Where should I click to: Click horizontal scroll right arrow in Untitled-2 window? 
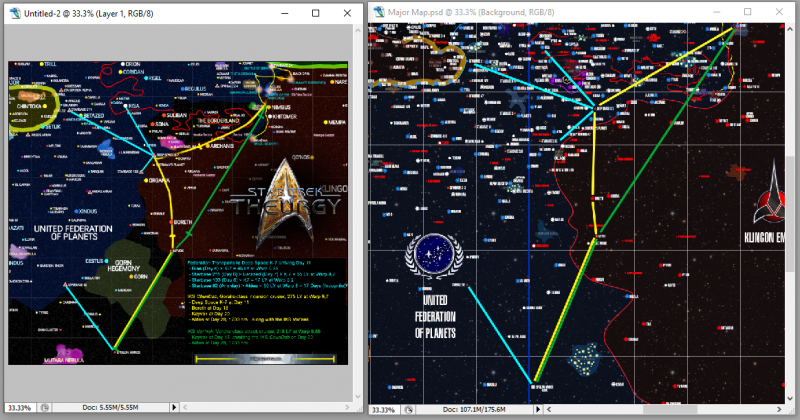click(x=347, y=407)
